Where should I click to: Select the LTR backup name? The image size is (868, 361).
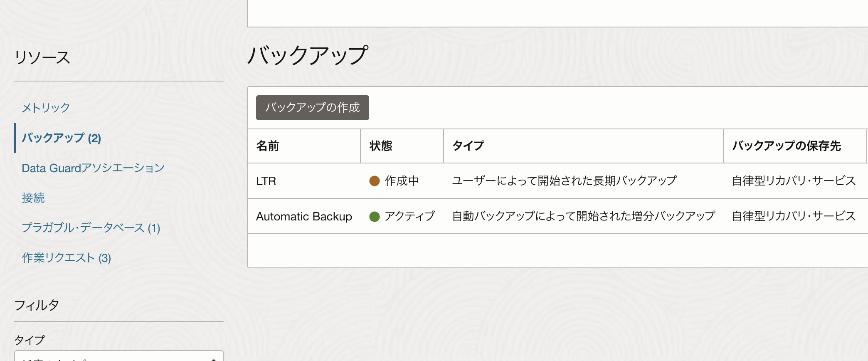[x=266, y=181]
